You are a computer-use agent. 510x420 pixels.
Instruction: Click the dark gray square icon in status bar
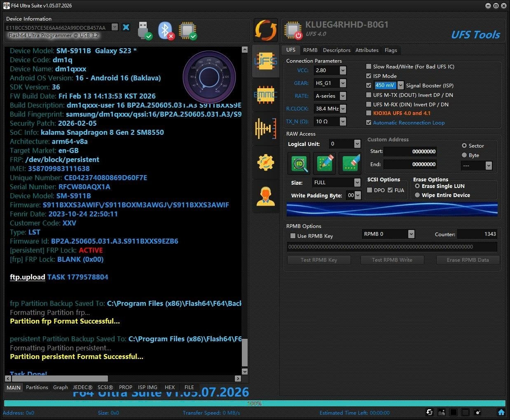[x=466, y=412]
